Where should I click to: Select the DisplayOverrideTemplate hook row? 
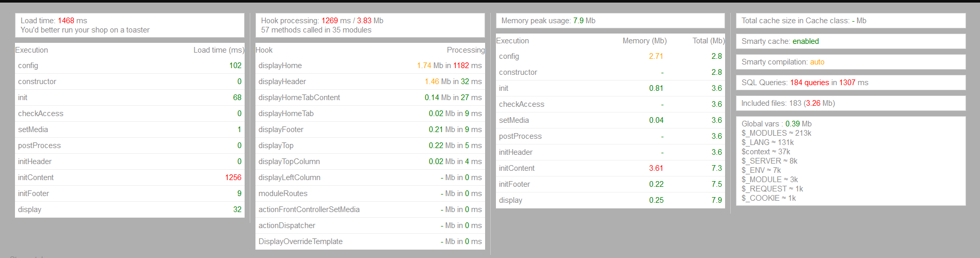click(370, 241)
